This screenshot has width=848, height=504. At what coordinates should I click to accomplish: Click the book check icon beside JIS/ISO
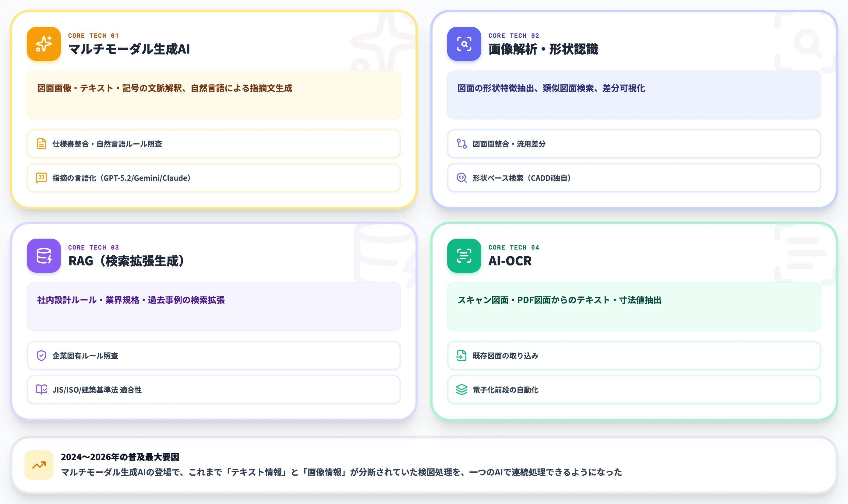pyautogui.click(x=41, y=390)
